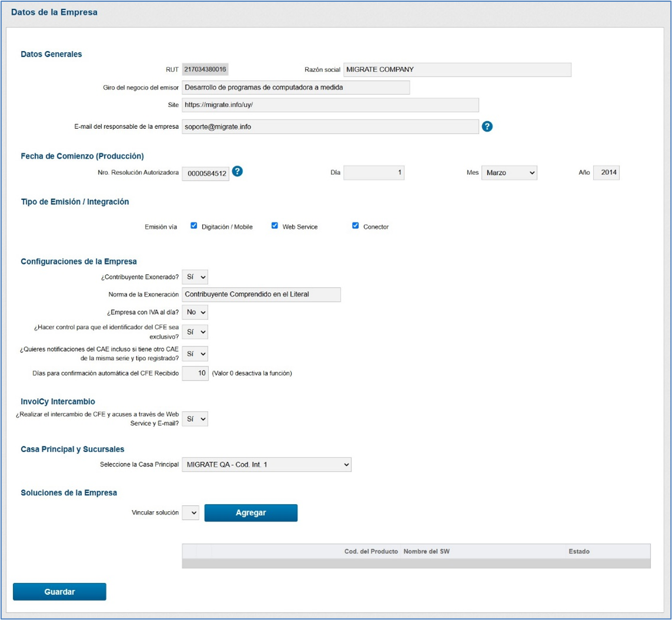
Task: Click the Site URL input field
Action: (x=330, y=105)
